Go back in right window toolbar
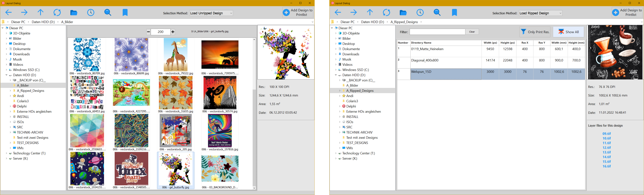This screenshot has height=195, width=644. point(338,13)
